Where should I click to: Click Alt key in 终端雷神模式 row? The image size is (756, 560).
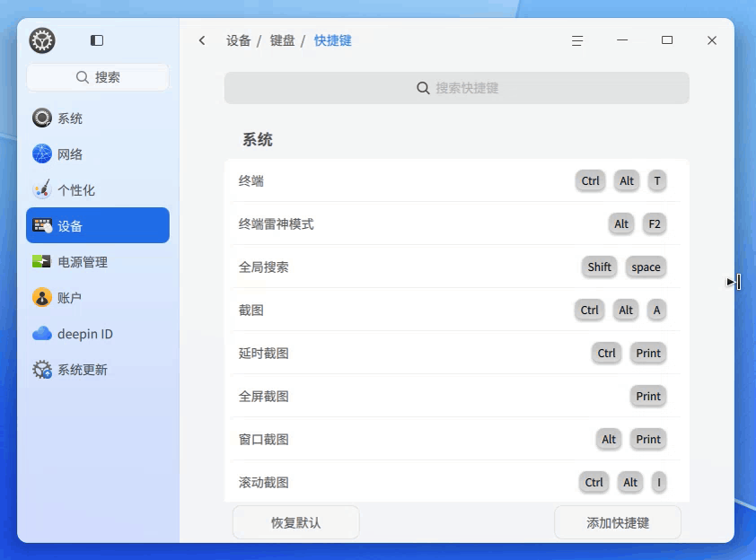621,223
